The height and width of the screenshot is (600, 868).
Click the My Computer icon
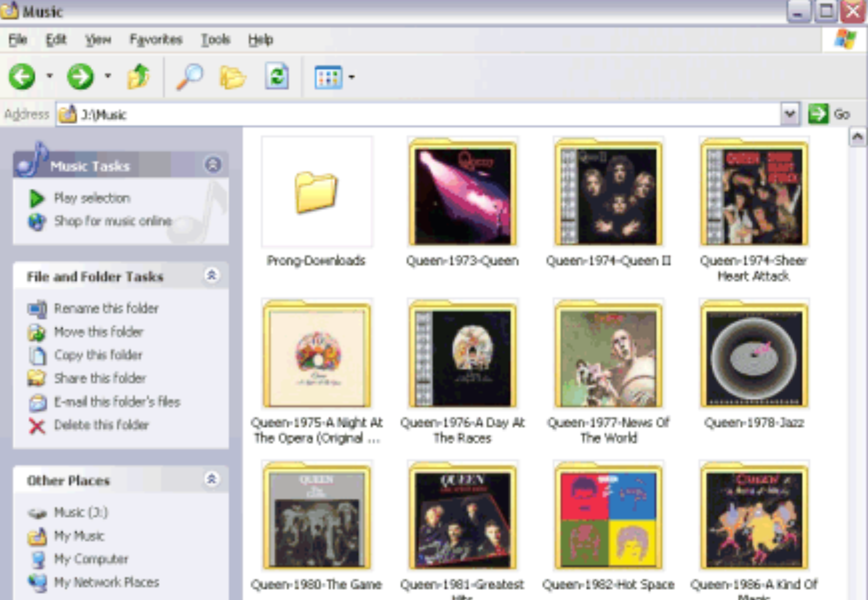[38, 560]
